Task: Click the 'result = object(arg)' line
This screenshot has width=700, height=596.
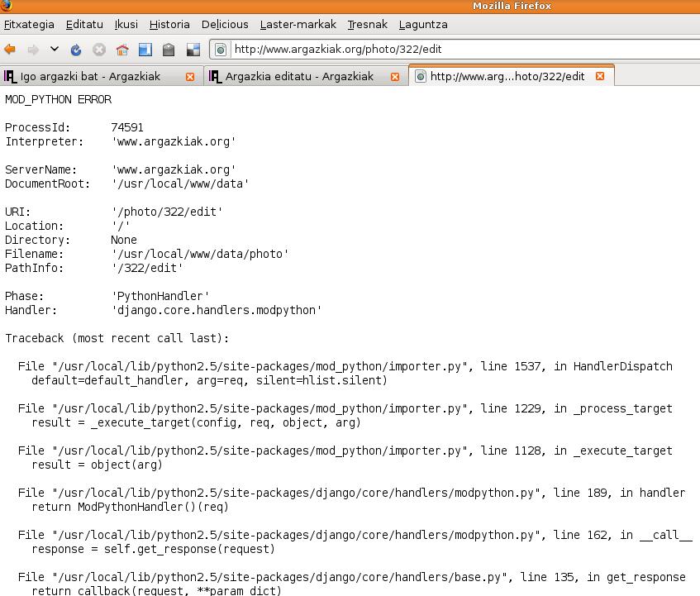Action: (x=97, y=465)
